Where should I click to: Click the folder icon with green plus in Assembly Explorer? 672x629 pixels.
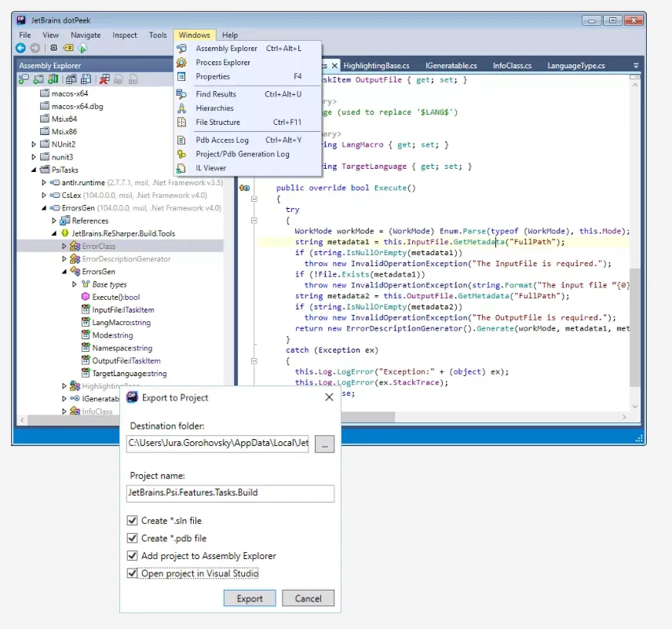click(x=38, y=79)
